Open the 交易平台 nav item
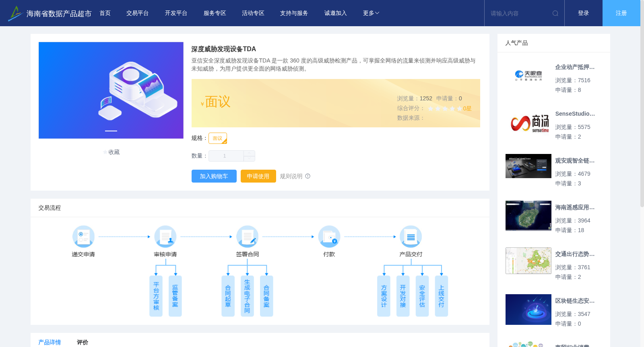 [138, 13]
